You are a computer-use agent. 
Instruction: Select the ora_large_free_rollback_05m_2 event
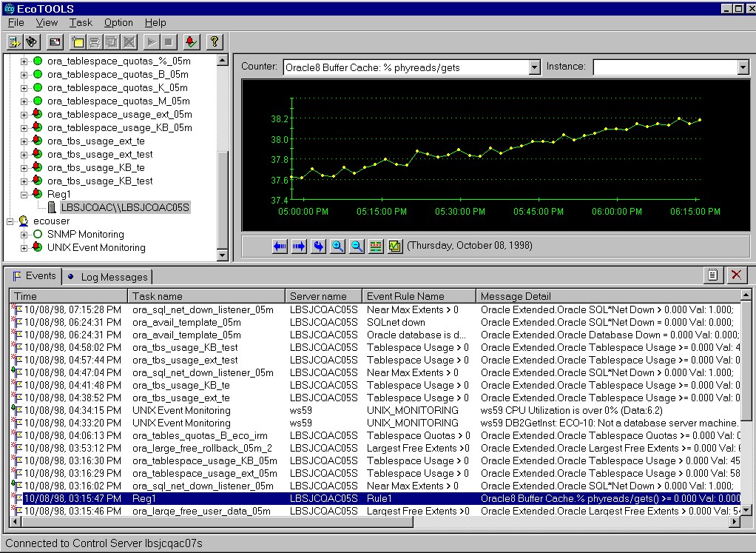tap(375, 449)
